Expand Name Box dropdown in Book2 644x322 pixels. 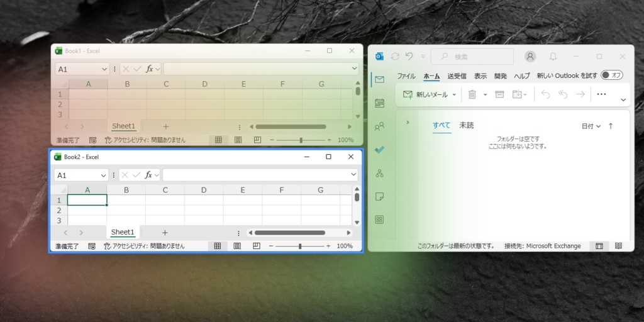[104, 175]
